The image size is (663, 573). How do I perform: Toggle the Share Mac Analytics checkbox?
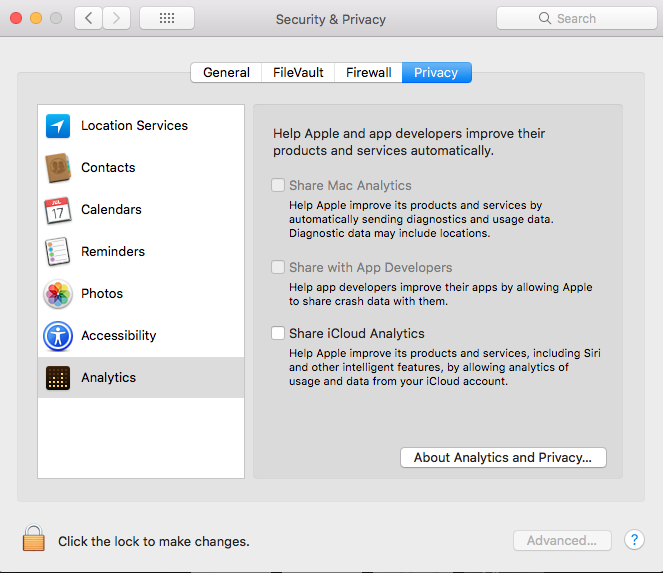[x=278, y=185]
